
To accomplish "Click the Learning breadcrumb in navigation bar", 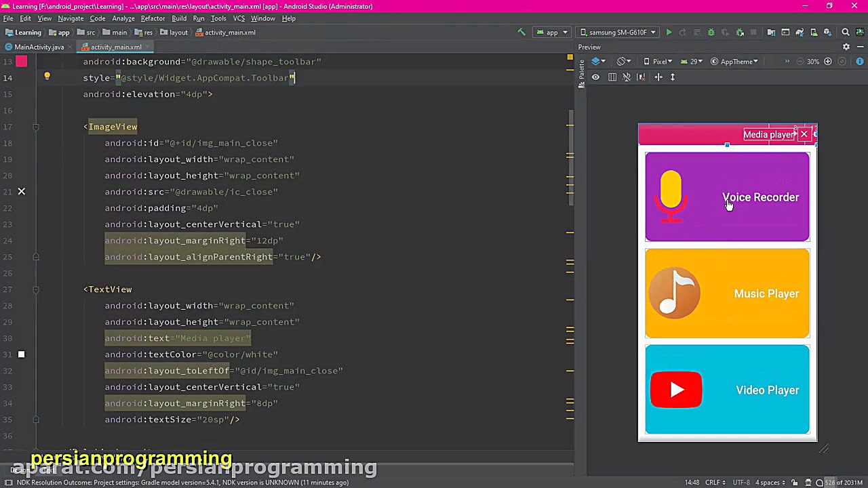I will tap(23, 33).
